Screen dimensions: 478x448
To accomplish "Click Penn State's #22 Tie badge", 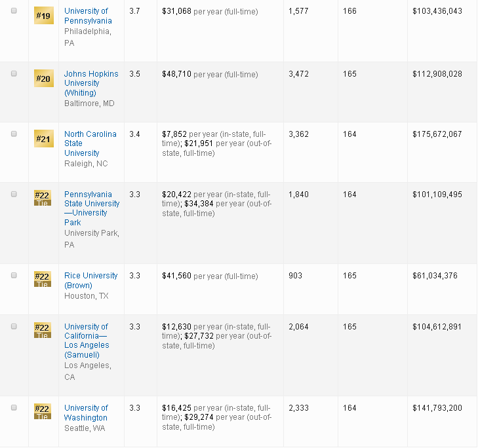I will [43, 198].
